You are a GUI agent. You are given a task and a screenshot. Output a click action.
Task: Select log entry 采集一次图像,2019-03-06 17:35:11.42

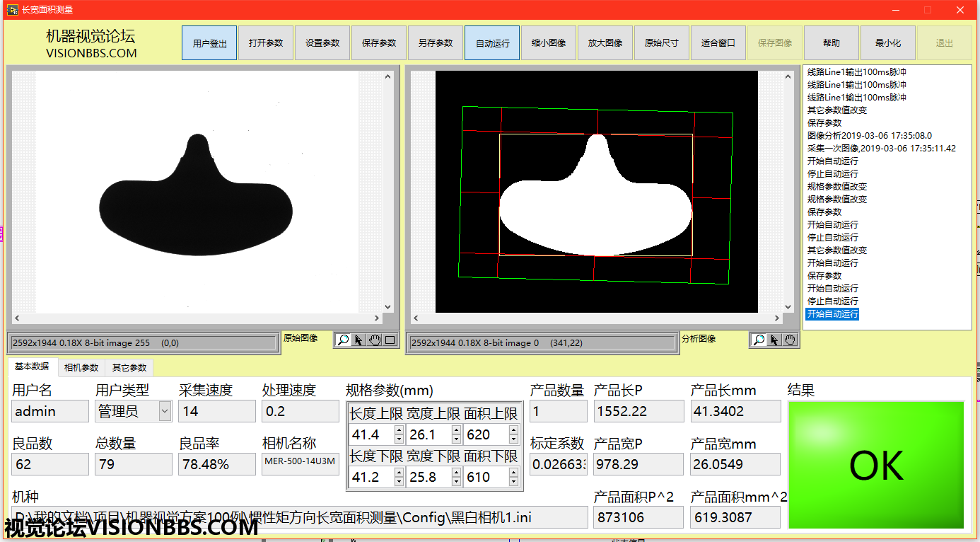882,148
